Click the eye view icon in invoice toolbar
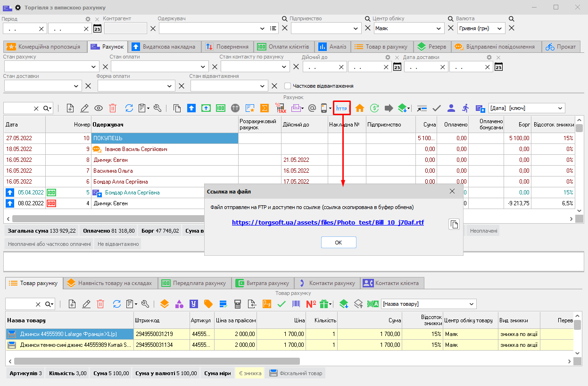 tap(99, 108)
